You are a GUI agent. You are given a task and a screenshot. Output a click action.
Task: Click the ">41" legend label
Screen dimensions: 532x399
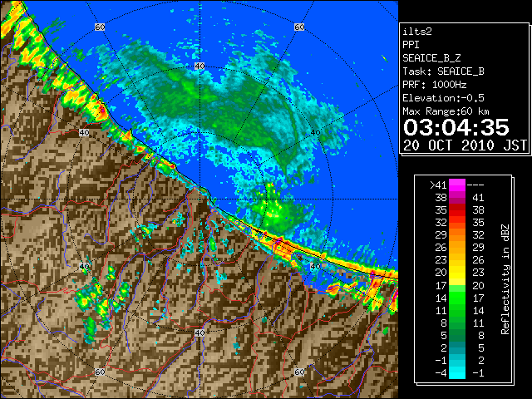click(x=438, y=185)
